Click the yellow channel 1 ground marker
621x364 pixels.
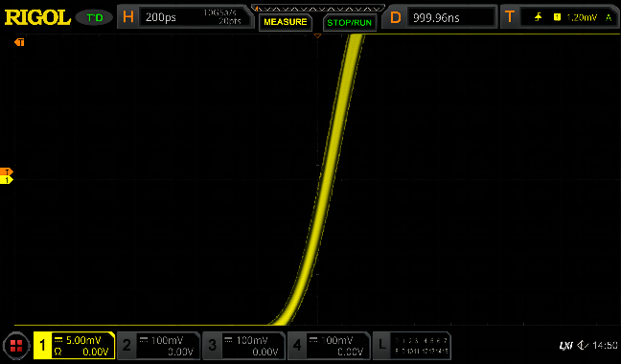7,180
